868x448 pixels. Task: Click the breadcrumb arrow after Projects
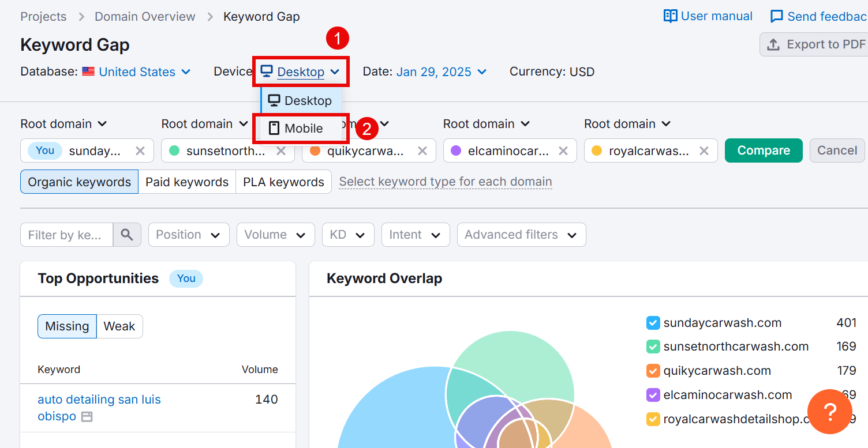click(81, 17)
